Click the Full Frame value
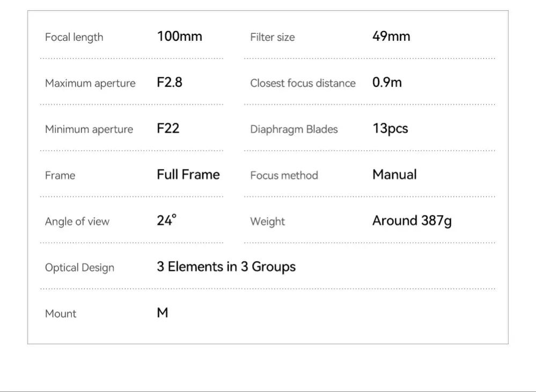Viewport: 536px width, 392px height. click(x=188, y=175)
